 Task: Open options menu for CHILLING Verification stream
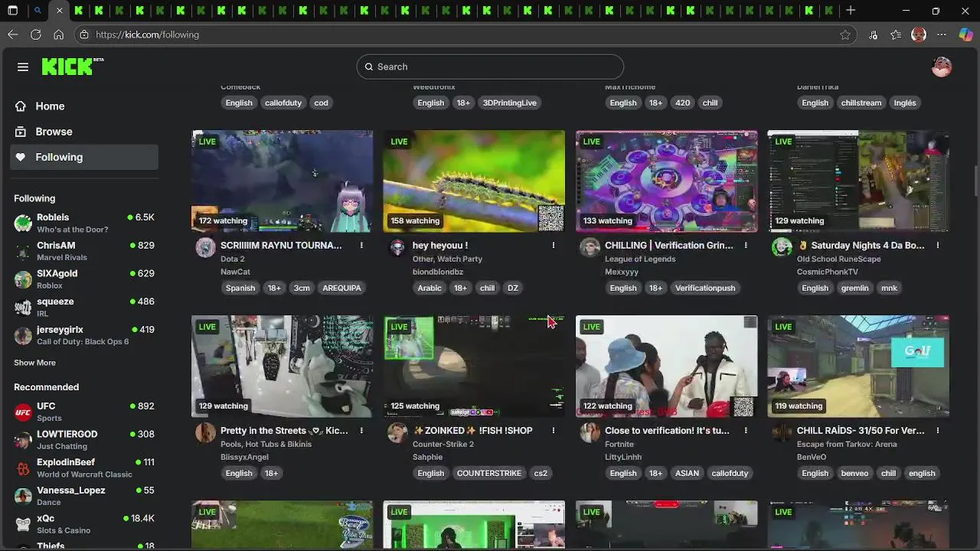pos(746,246)
